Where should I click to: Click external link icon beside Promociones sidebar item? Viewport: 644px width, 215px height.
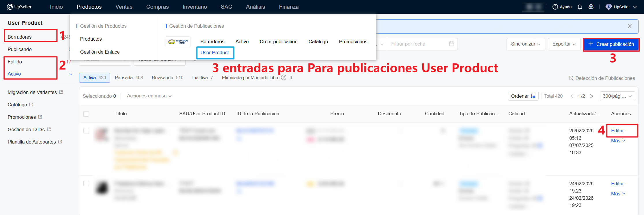pos(40,117)
